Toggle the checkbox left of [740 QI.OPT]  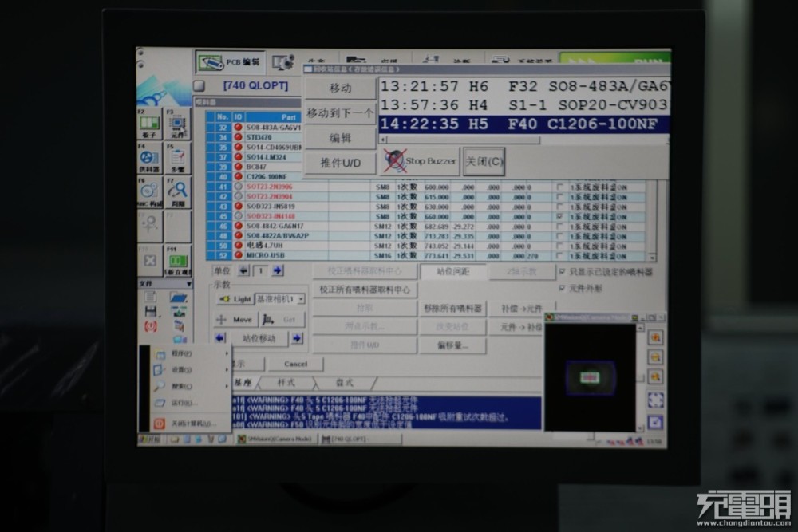point(199,85)
